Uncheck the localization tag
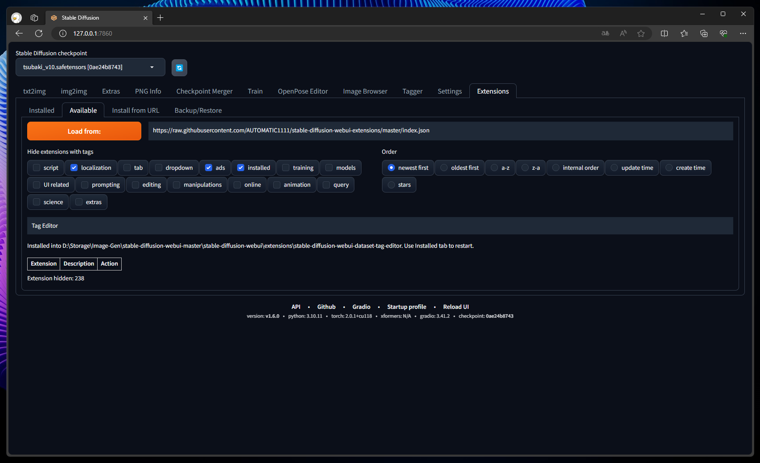The image size is (760, 463). click(74, 168)
